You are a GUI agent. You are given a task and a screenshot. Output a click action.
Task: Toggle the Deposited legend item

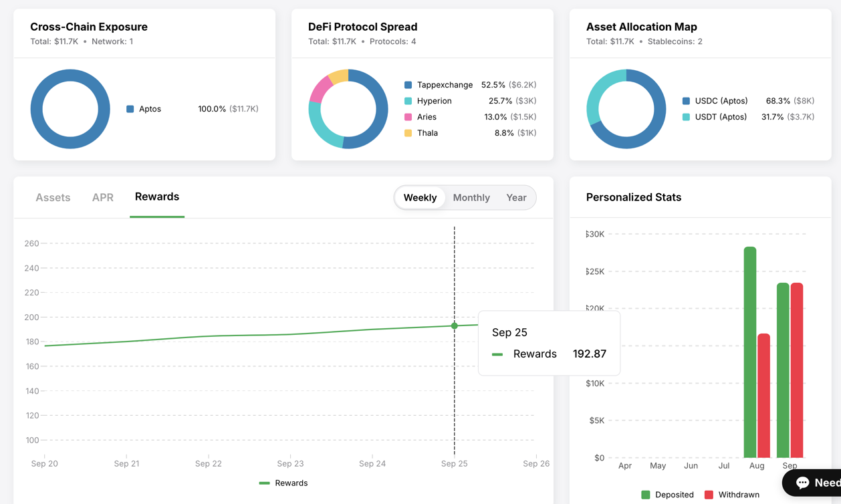(x=667, y=495)
